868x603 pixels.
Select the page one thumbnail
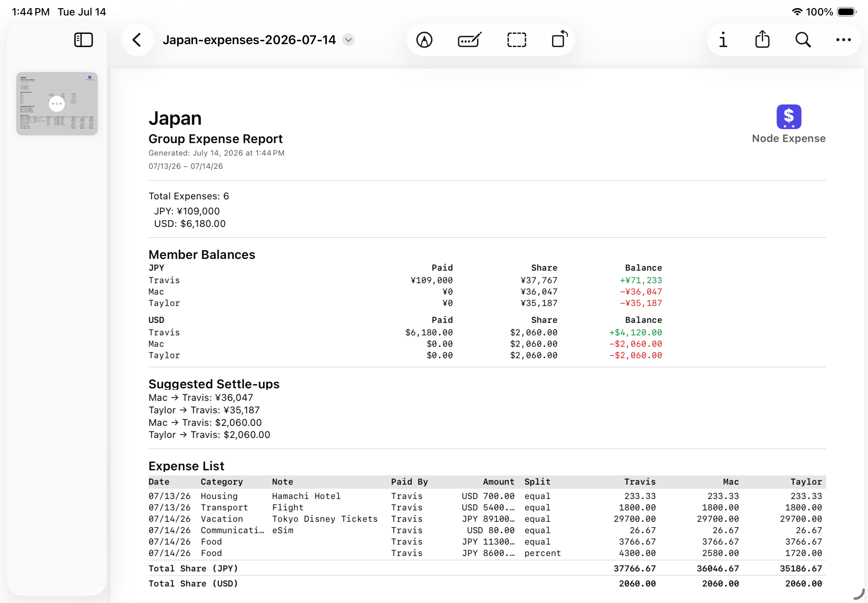57,104
